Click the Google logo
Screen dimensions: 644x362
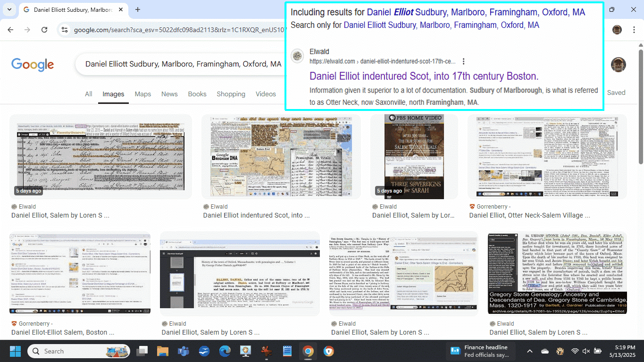pyautogui.click(x=33, y=65)
